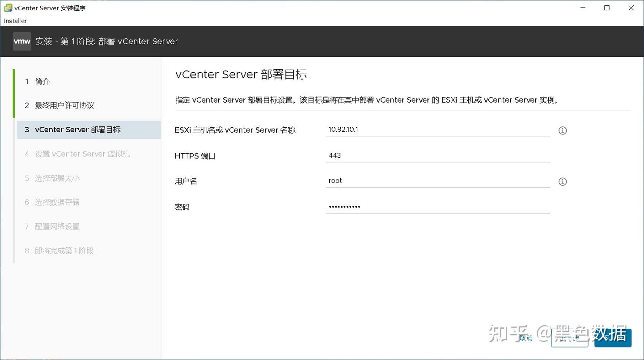The width and height of the screenshot is (644, 360).
Task: Select step 1 简介 in the sidebar
Action: (42, 81)
